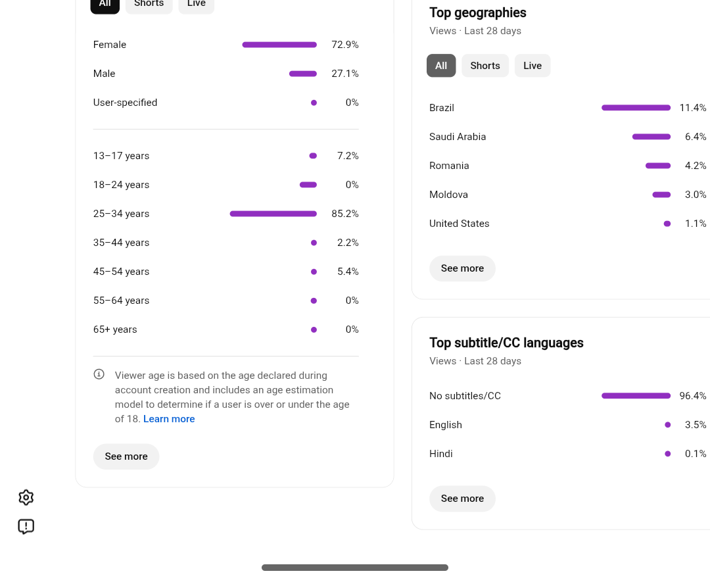Click See more under subtitle/CC languages
This screenshot has width=710, height=588.
click(x=462, y=499)
